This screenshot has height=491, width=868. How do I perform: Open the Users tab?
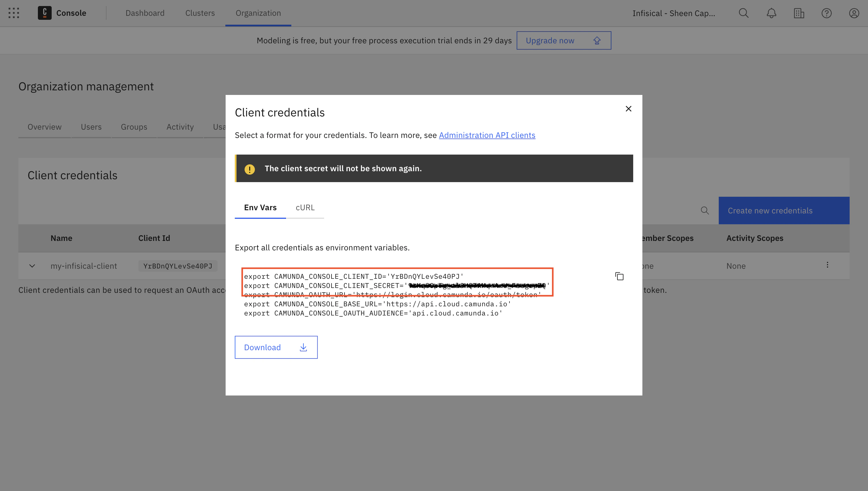click(x=91, y=127)
